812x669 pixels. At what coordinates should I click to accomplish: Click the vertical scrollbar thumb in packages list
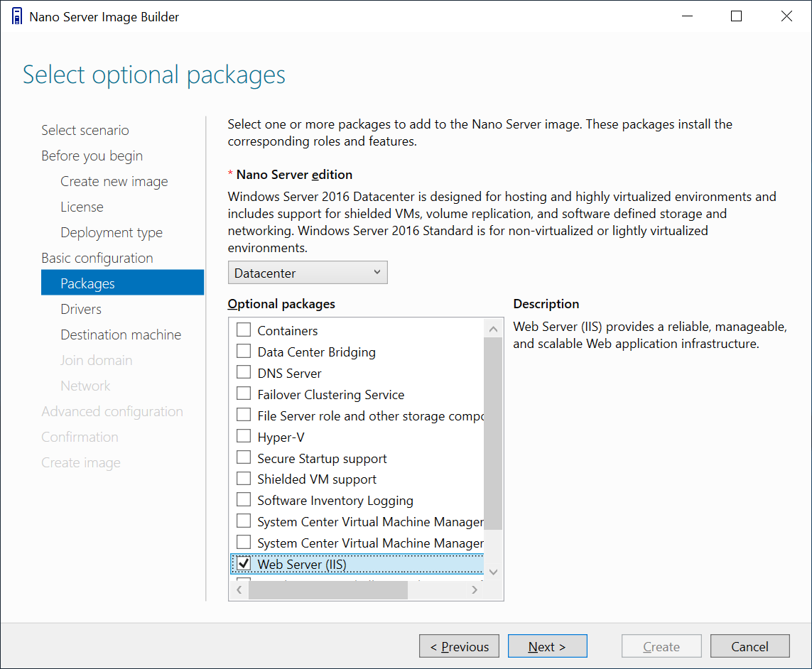(493, 433)
